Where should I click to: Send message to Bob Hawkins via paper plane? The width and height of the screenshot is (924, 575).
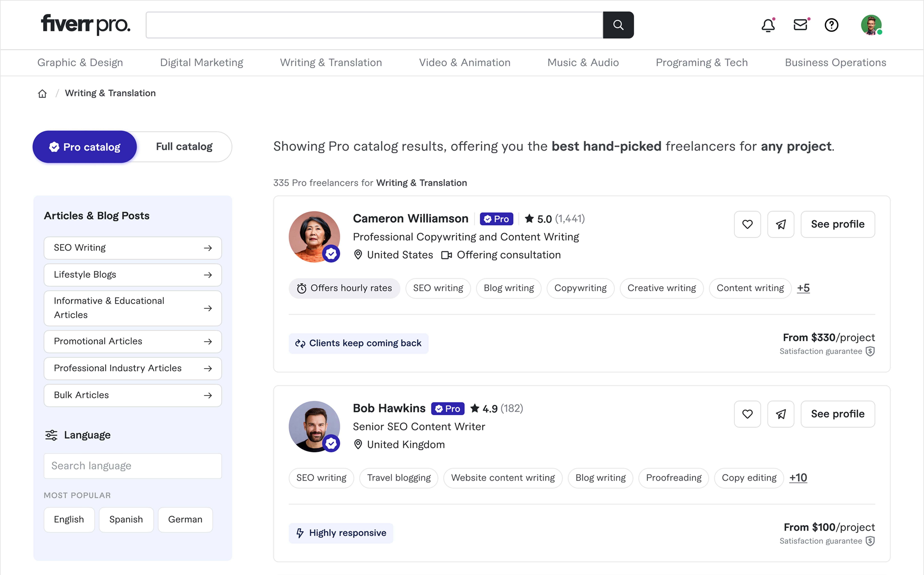pos(781,414)
